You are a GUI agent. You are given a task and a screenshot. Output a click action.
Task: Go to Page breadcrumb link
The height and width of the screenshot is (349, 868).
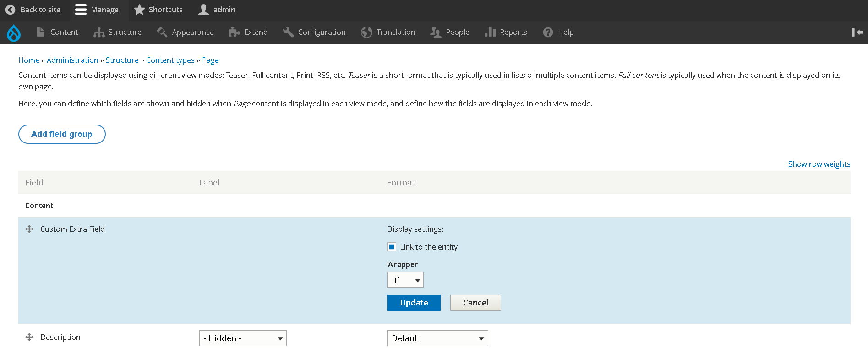pos(210,60)
